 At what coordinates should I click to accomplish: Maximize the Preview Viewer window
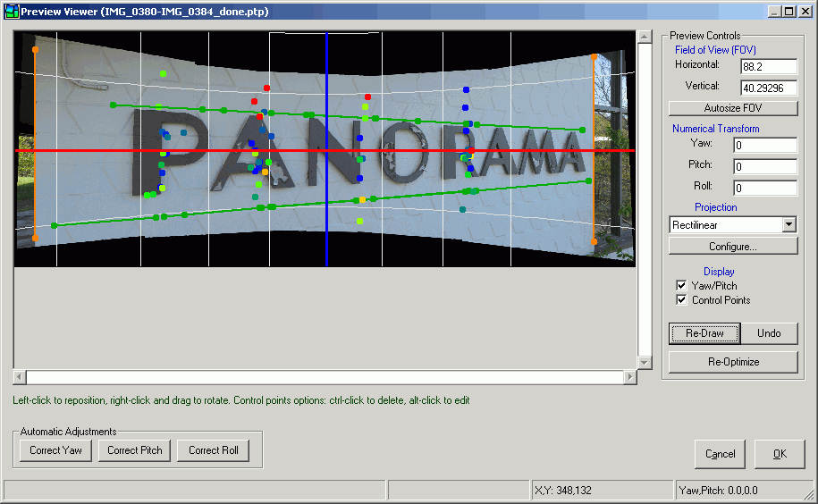click(788, 12)
